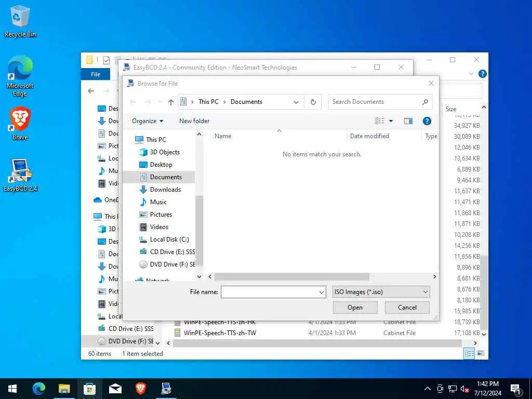Open network status in system tray
The image size is (532, 399).
click(x=452, y=389)
